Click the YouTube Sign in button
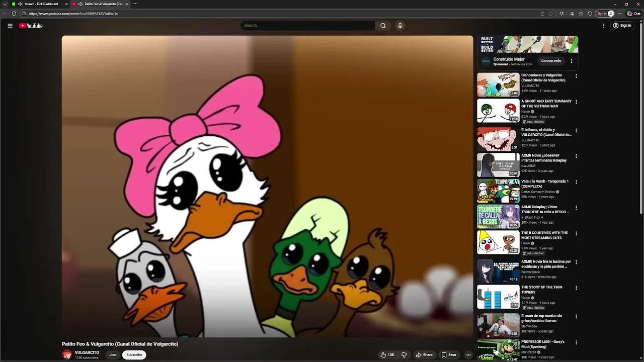Image resolution: width=644 pixels, height=362 pixels. tap(622, 26)
